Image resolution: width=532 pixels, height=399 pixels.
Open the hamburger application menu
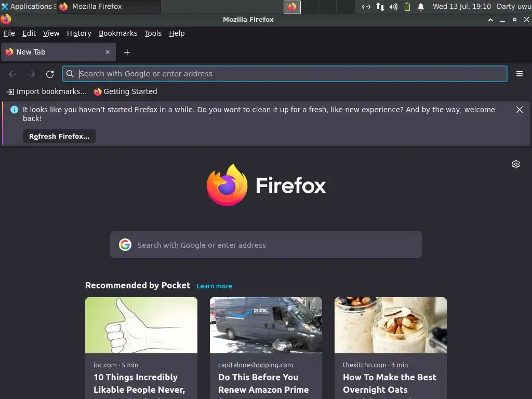[519, 74]
